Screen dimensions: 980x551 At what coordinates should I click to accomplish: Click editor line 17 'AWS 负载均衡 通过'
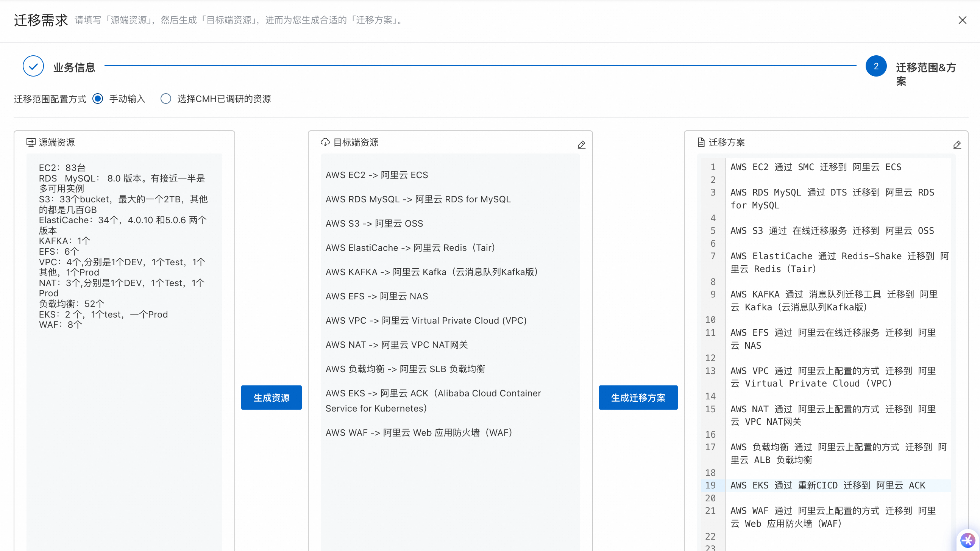[838, 453]
